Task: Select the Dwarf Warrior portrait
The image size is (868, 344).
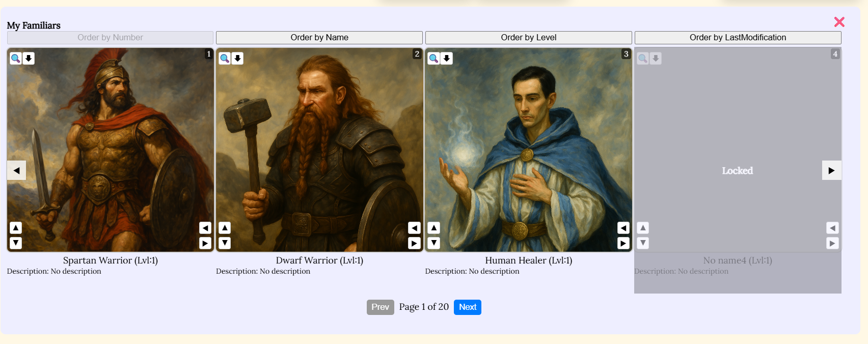Action: [319, 150]
